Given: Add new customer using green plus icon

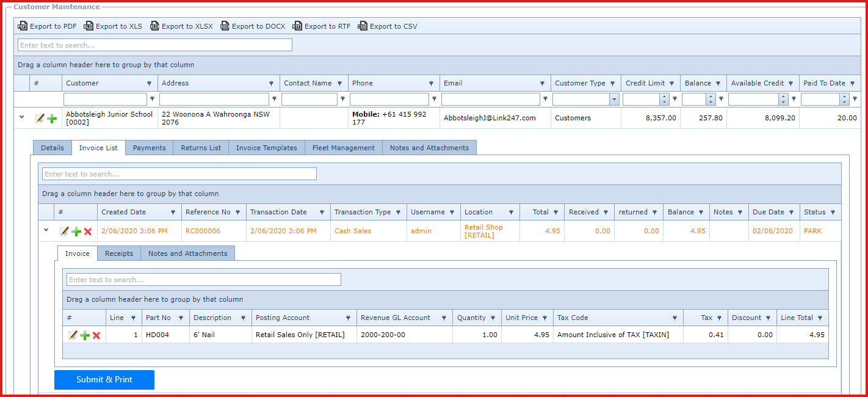Looking at the screenshot, I should pyautogui.click(x=52, y=118).
